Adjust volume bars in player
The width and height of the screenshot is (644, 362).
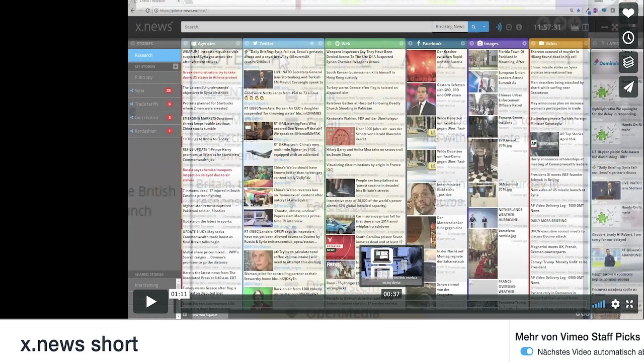point(599,304)
